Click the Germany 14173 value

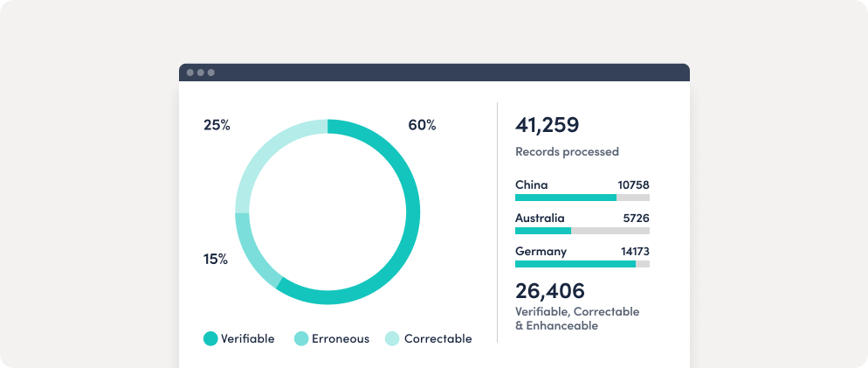634,251
